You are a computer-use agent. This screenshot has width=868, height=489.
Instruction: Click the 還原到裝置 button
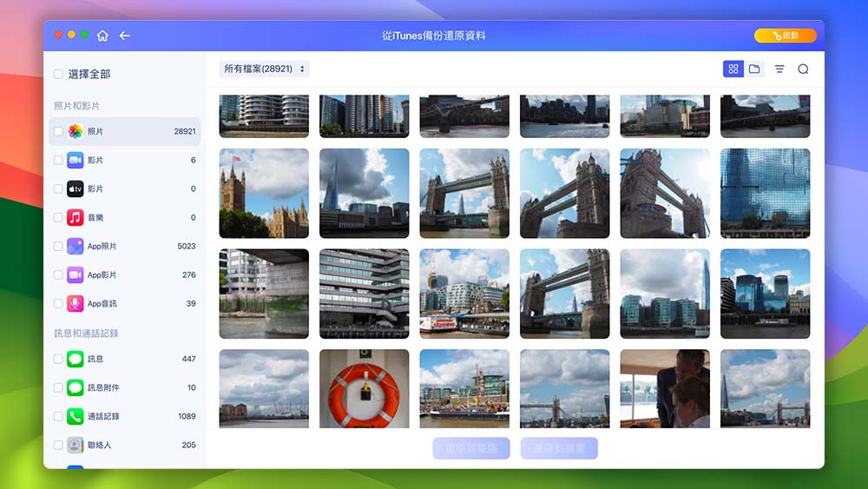[559, 448]
